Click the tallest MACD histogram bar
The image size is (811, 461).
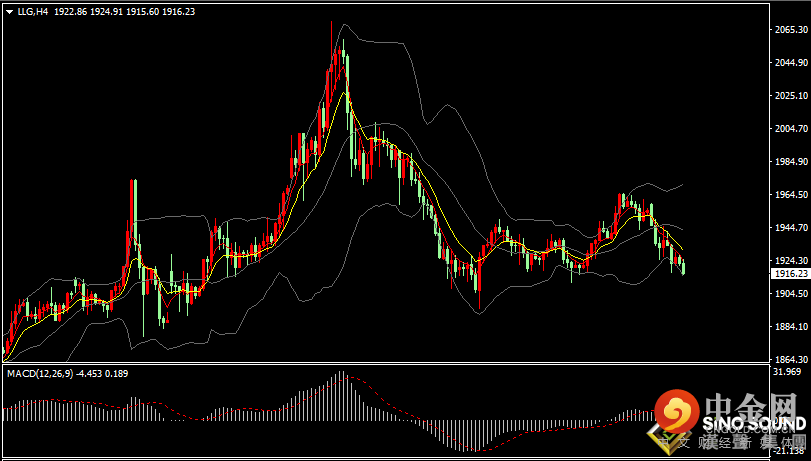(x=342, y=396)
